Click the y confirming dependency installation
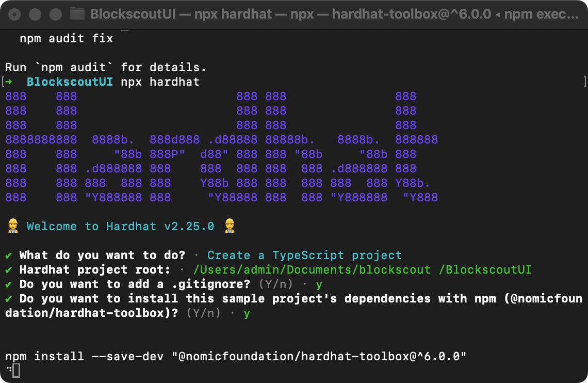Screen dimensions: 588x383 pyautogui.click(x=246, y=313)
